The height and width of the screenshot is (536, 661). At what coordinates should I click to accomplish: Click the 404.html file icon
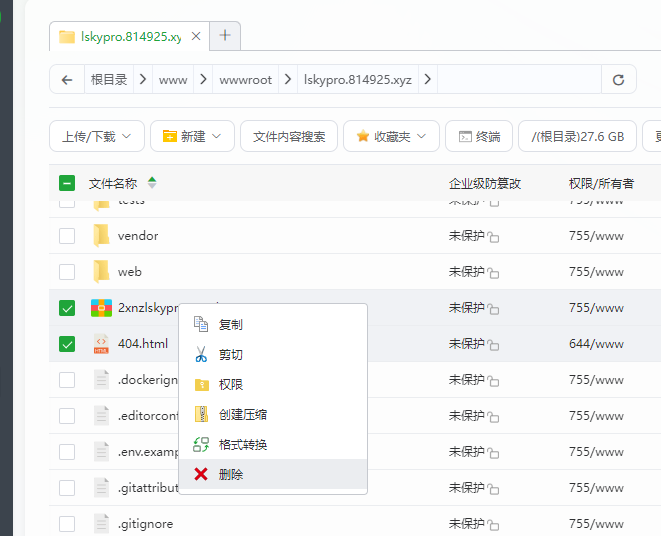point(101,344)
